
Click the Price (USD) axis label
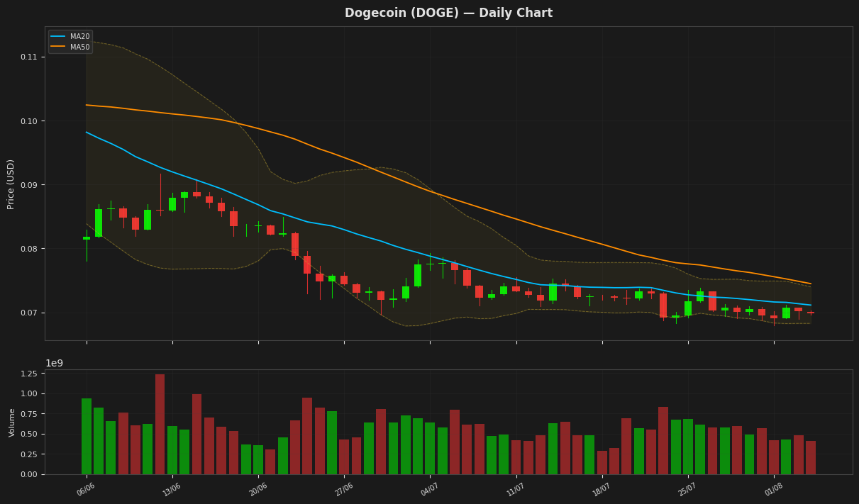[11, 184]
